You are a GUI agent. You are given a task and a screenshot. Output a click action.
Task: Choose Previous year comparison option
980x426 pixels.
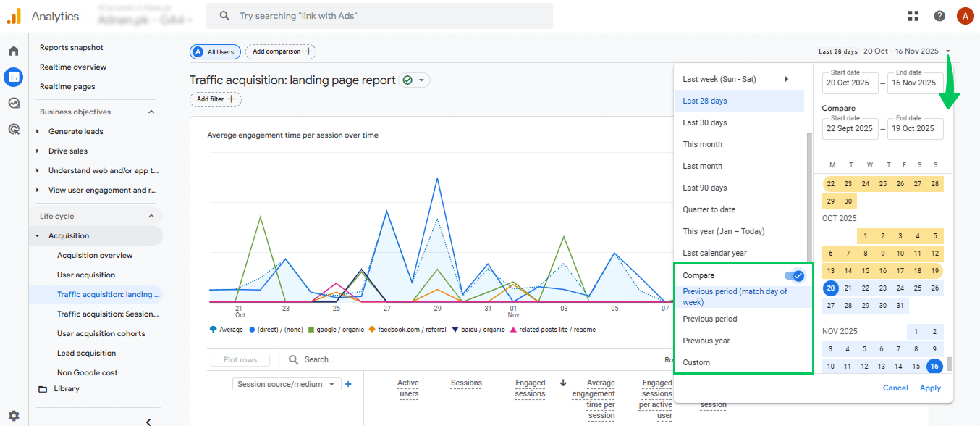point(706,341)
